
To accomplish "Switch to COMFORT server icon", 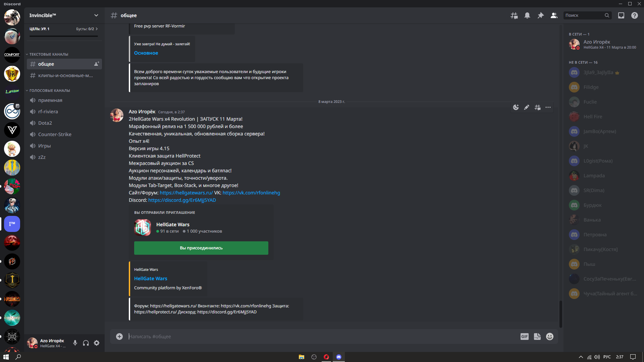I will pos(12,55).
